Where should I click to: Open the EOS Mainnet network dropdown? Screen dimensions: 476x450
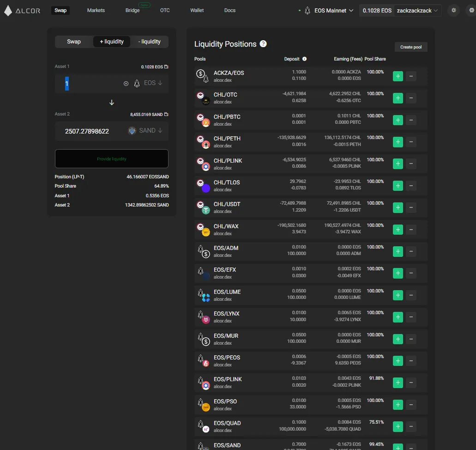[329, 10]
